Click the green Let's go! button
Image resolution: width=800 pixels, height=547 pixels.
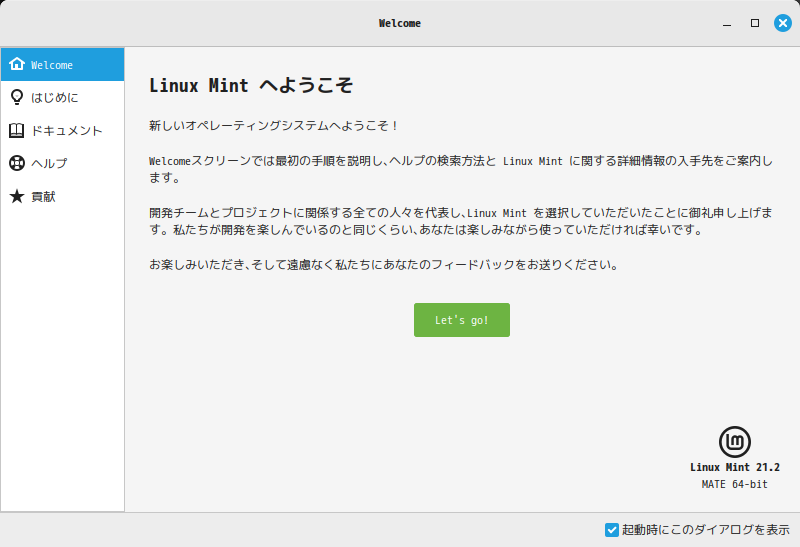[x=462, y=320]
